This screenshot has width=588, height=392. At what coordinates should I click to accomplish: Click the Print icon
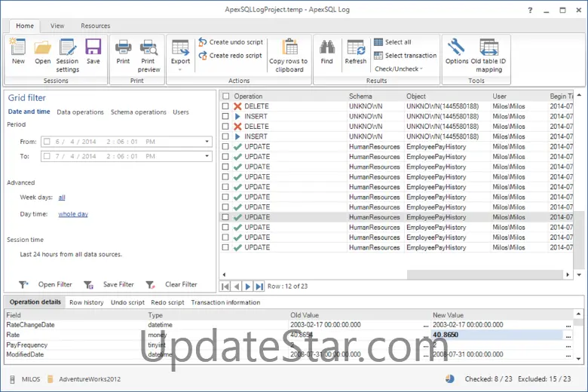123,51
